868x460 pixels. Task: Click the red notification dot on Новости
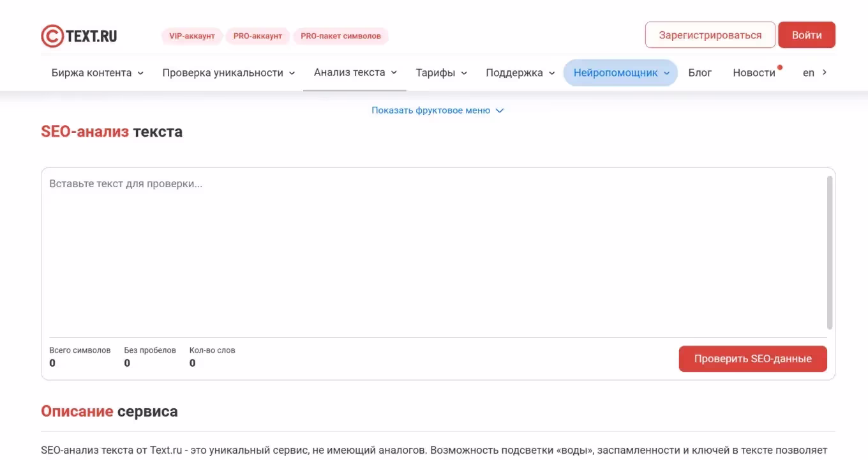tap(779, 67)
